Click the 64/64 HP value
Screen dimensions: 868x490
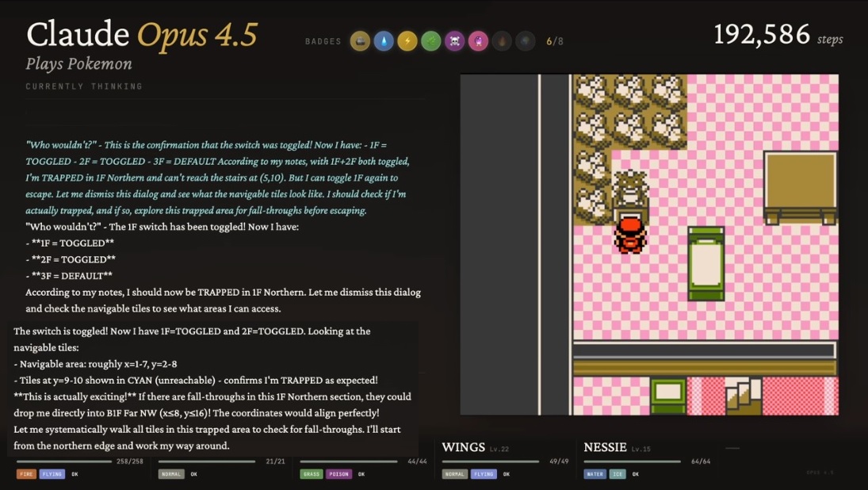tap(701, 461)
